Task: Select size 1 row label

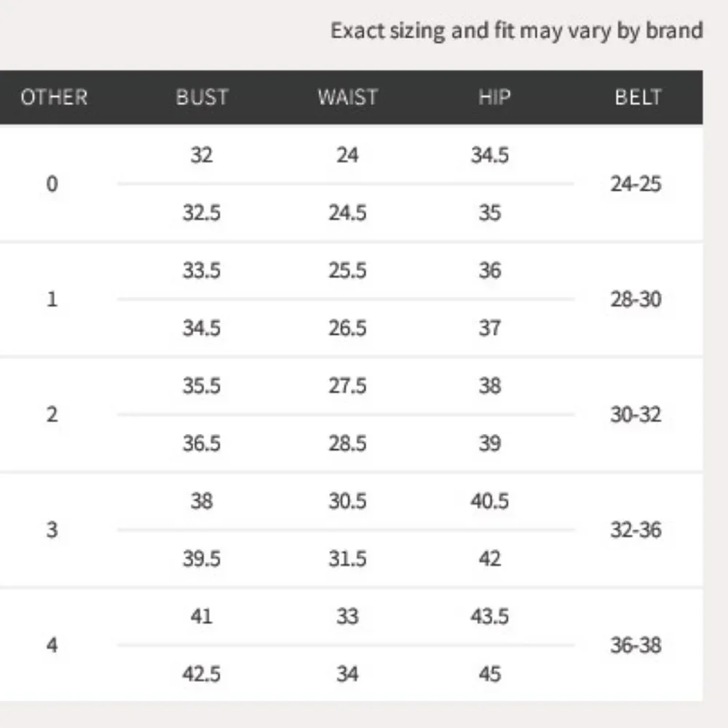Action: 52,299
